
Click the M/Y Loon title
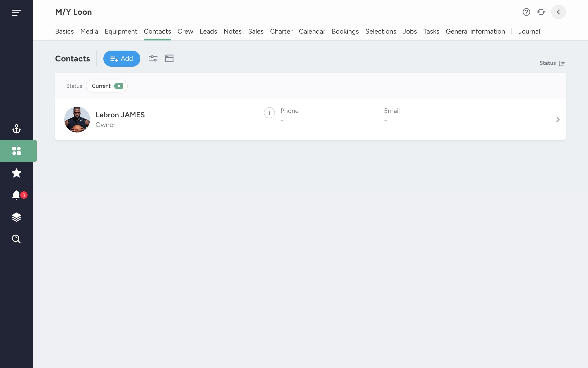point(73,12)
